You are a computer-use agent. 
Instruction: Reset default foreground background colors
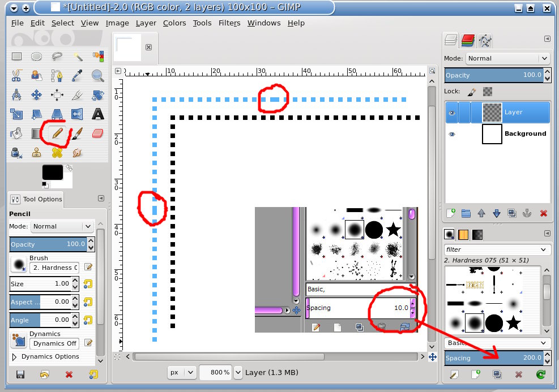pos(45,185)
